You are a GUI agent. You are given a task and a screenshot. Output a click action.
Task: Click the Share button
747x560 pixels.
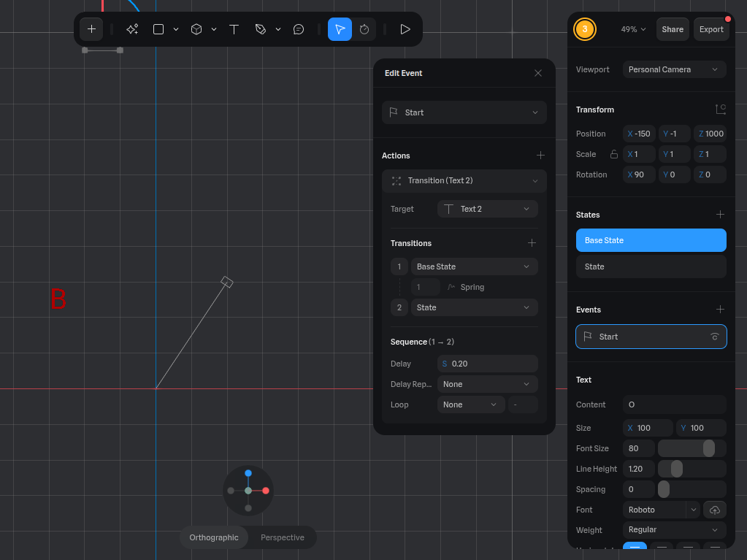[x=673, y=29]
